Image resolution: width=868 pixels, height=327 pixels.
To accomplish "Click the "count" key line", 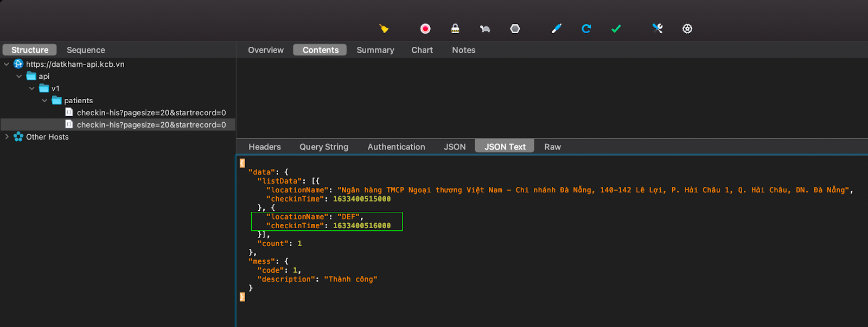I will tap(279, 243).
